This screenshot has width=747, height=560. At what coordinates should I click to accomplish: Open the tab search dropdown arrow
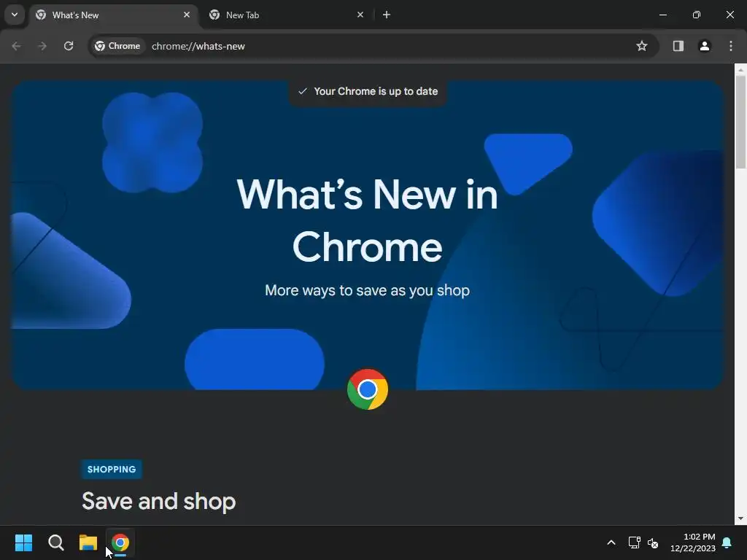click(x=15, y=15)
